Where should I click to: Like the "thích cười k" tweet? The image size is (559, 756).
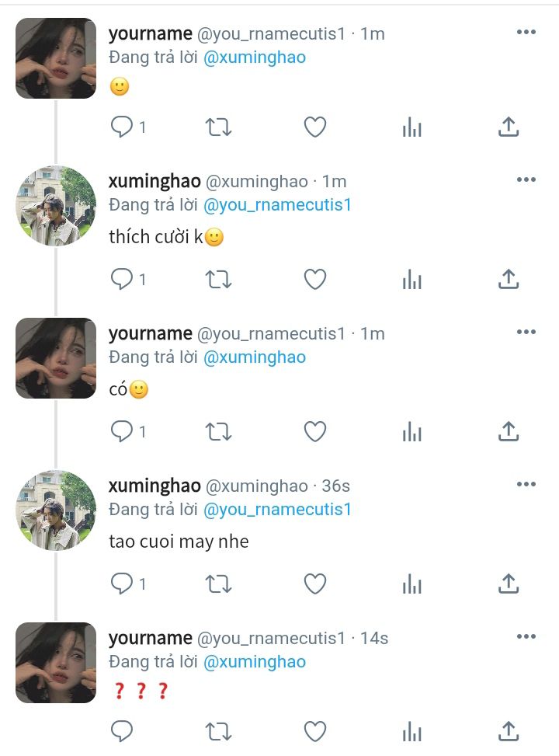(315, 279)
